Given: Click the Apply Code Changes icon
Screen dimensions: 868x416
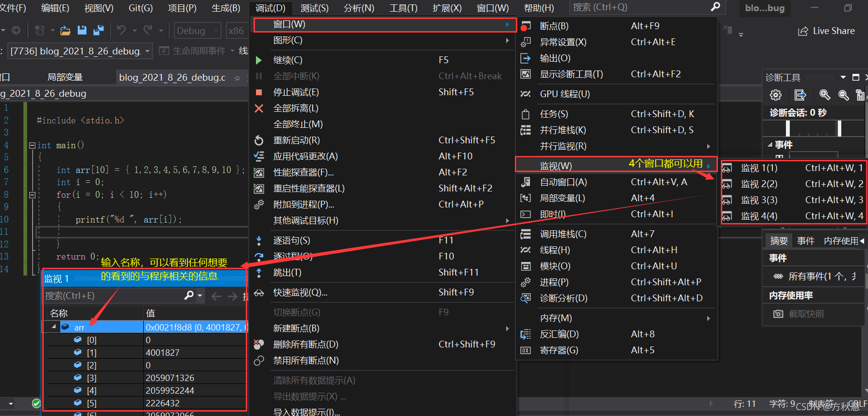Looking at the screenshot, I should 259,156.
